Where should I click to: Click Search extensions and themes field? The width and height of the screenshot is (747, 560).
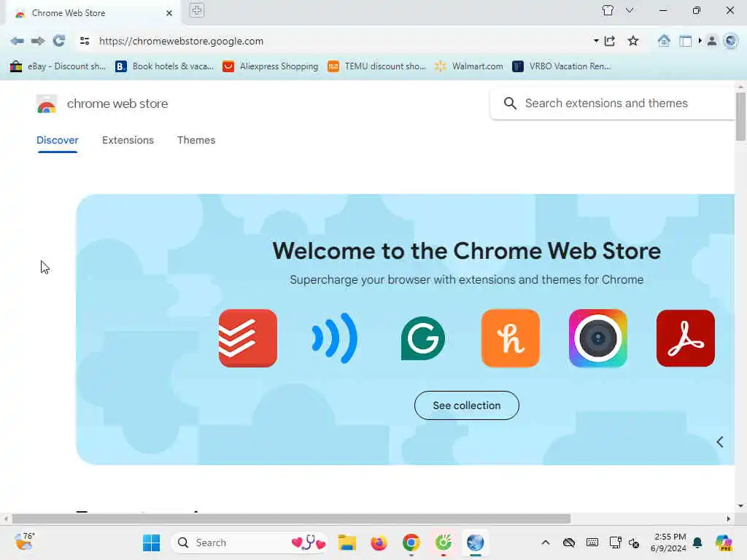pos(613,104)
